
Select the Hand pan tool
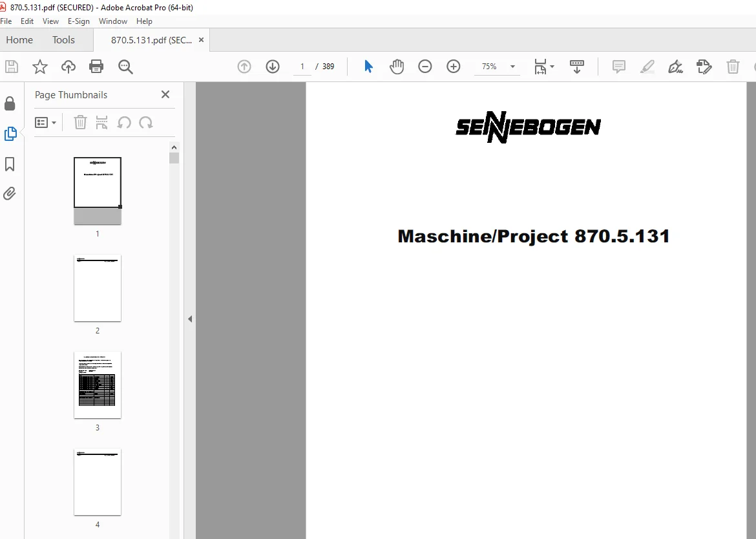pyautogui.click(x=397, y=67)
